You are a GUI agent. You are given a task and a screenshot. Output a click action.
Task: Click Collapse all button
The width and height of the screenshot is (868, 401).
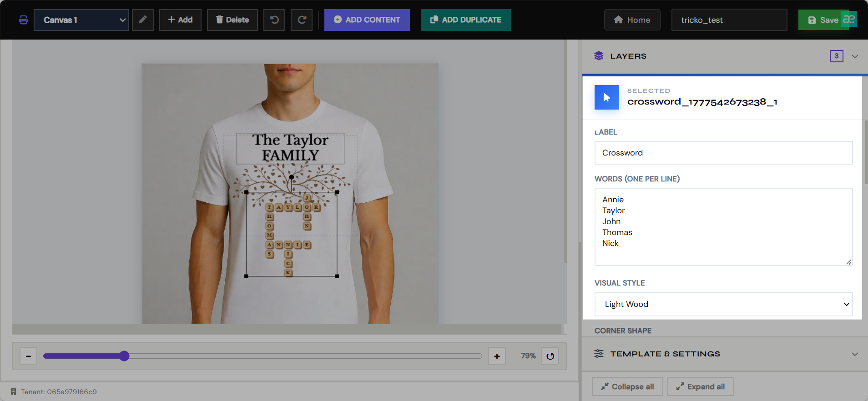click(x=627, y=386)
